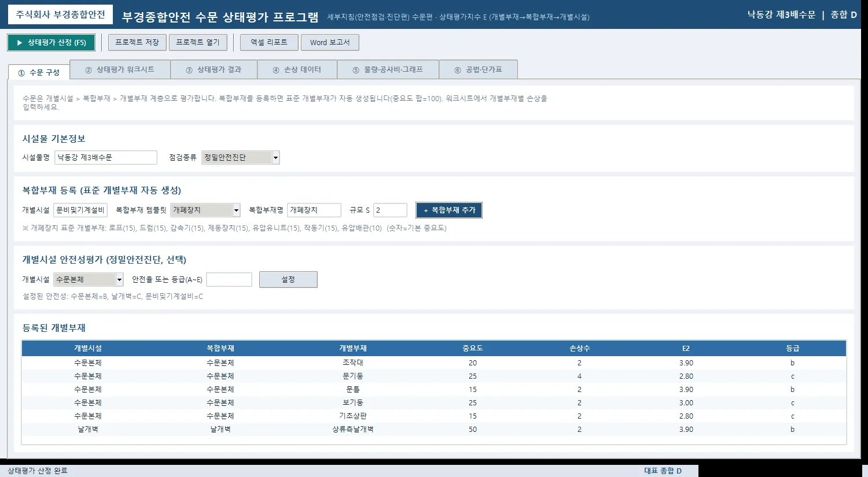Run 상태평가 산정 (F5)
The height and width of the screenshot is (477, 868).
(x=51, y=43)
